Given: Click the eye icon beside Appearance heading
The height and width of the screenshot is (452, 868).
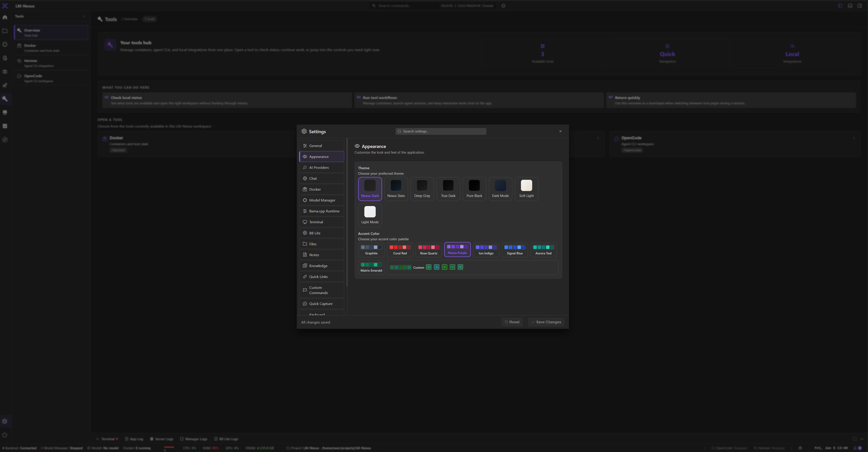Looking at the screenshot, I should point(357,146).
